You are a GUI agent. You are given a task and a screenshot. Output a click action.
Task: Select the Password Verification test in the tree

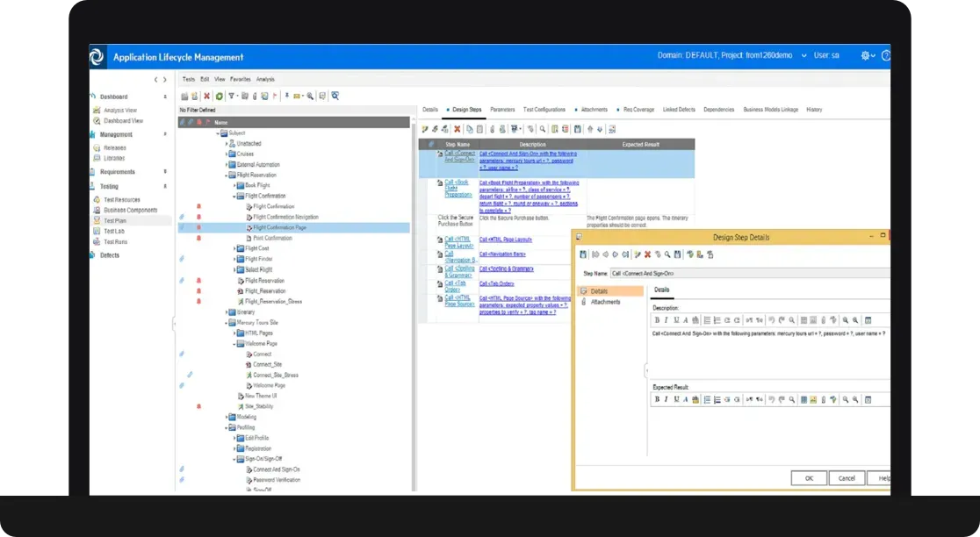[277, 480]
